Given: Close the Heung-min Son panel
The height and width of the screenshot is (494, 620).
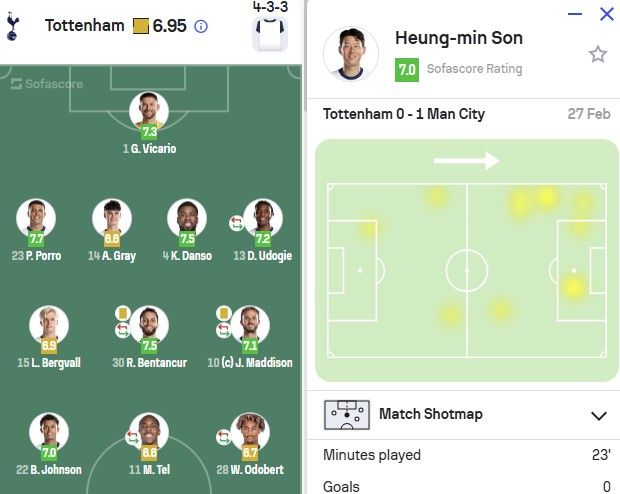Looking at the screenshot, I should [x=606, y=14].
